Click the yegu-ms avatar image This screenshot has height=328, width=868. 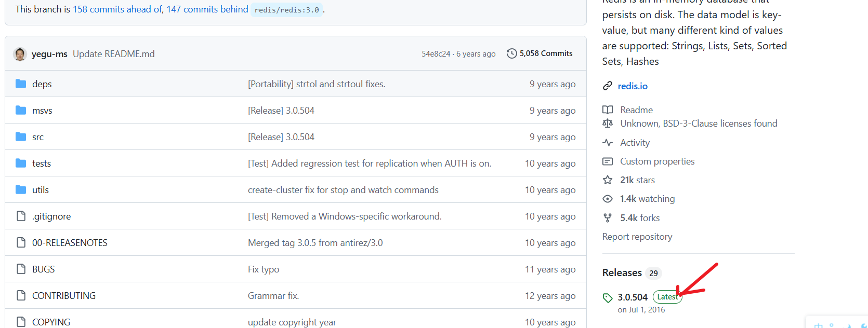coord(20,54)
